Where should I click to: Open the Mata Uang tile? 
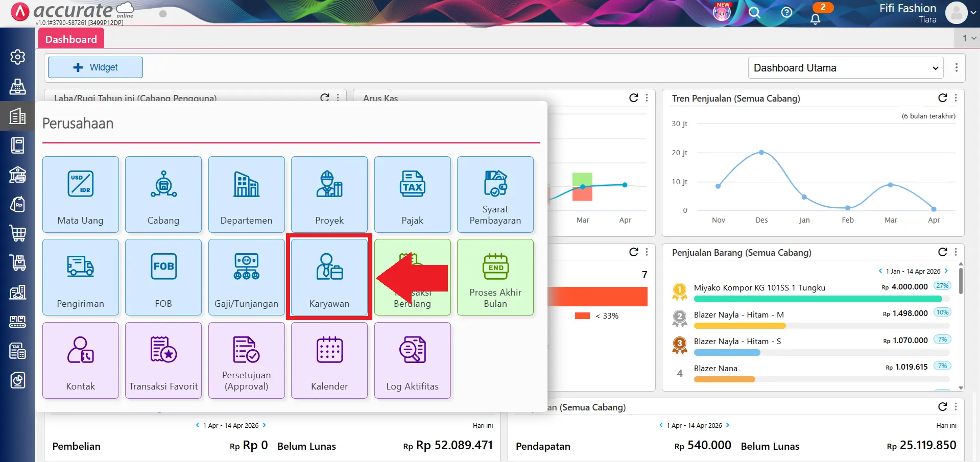81,194
